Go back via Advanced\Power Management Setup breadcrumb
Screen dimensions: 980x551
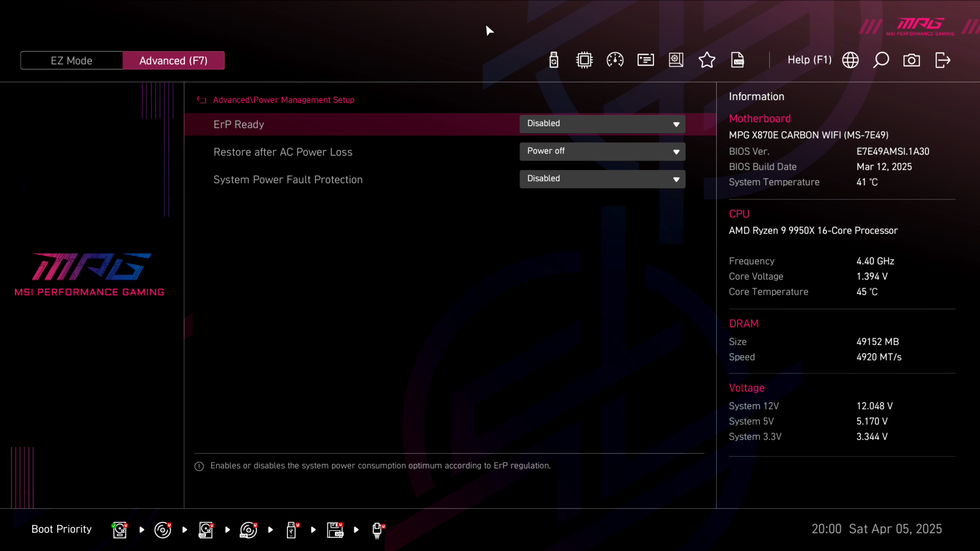coord(283,100)
